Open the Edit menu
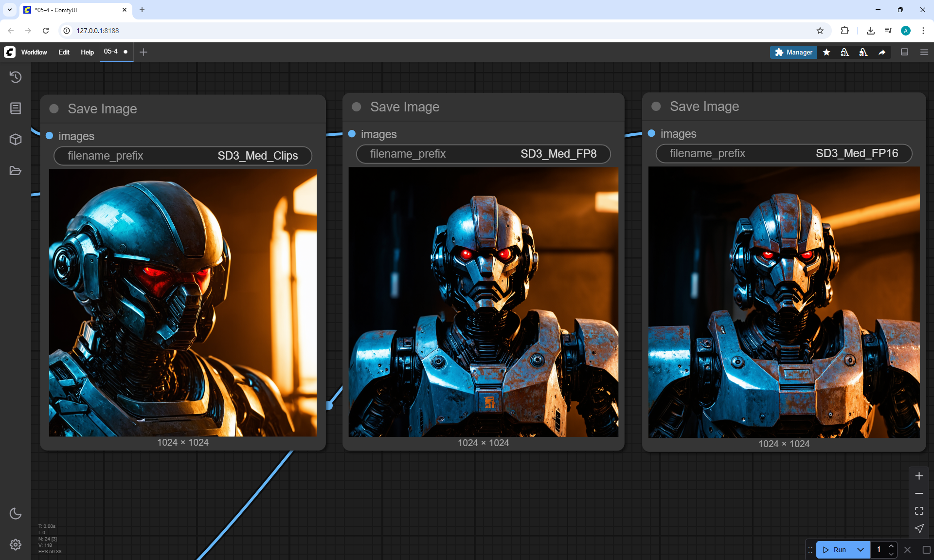934x560 pixels. click(x=64, y=52)
